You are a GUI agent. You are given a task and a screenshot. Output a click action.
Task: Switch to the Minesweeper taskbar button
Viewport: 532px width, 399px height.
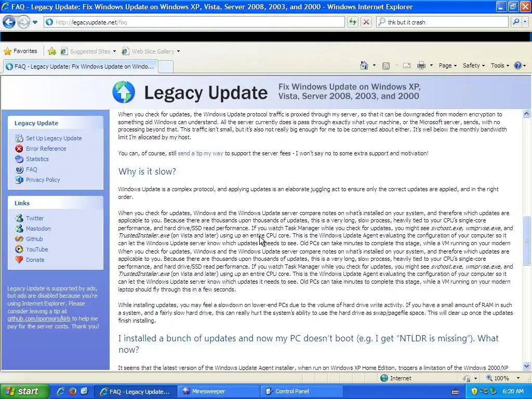(220, 391)
